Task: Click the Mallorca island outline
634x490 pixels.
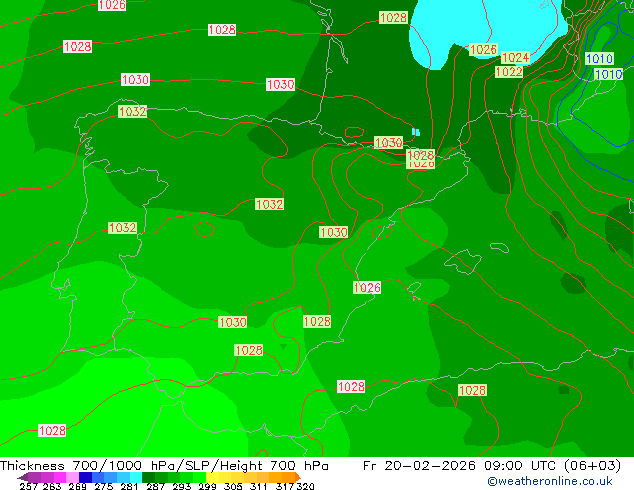Action: [463, 262]
